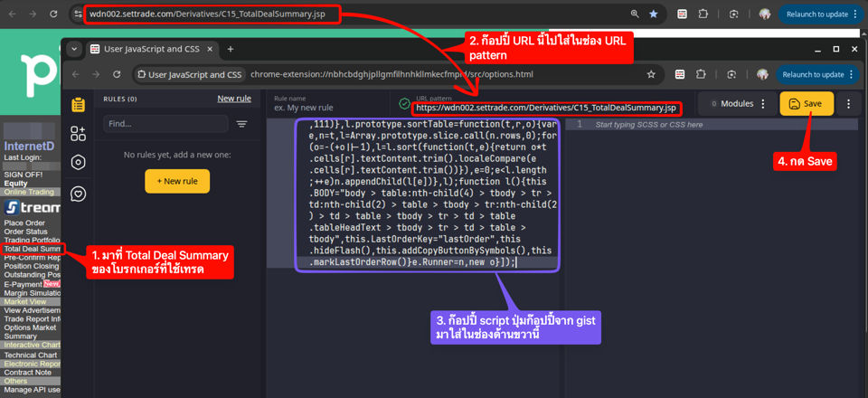Bookmark the options.html page with the star
This screenshot has width=868, height=398.
[x=651, y=74]
